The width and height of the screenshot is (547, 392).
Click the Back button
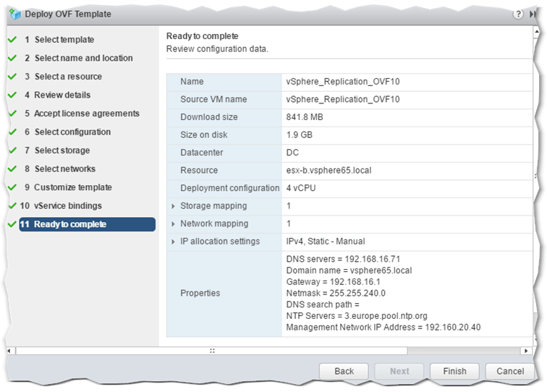(344, 371)
